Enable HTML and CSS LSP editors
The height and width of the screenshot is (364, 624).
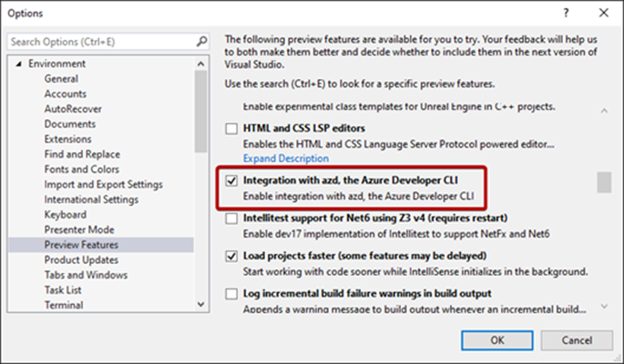pos(231,128)
